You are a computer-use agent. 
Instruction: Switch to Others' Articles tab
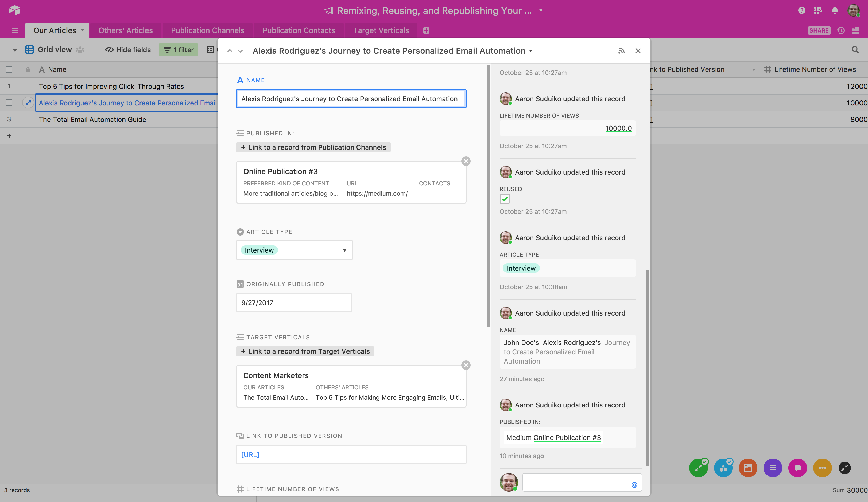(126, 30)
